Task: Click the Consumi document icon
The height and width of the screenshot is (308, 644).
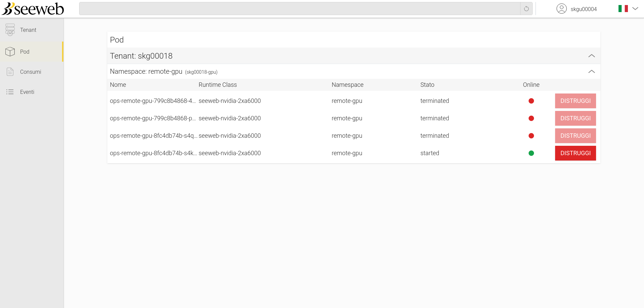Action: (10, 72)
